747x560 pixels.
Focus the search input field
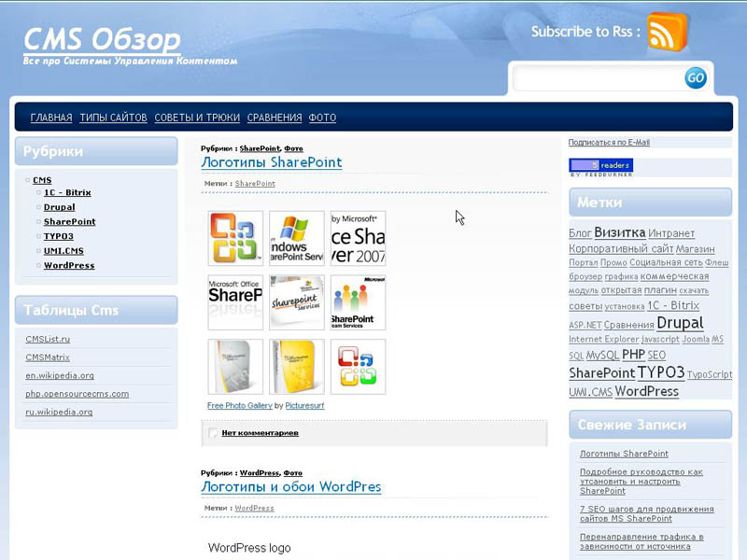coord(598,78)
